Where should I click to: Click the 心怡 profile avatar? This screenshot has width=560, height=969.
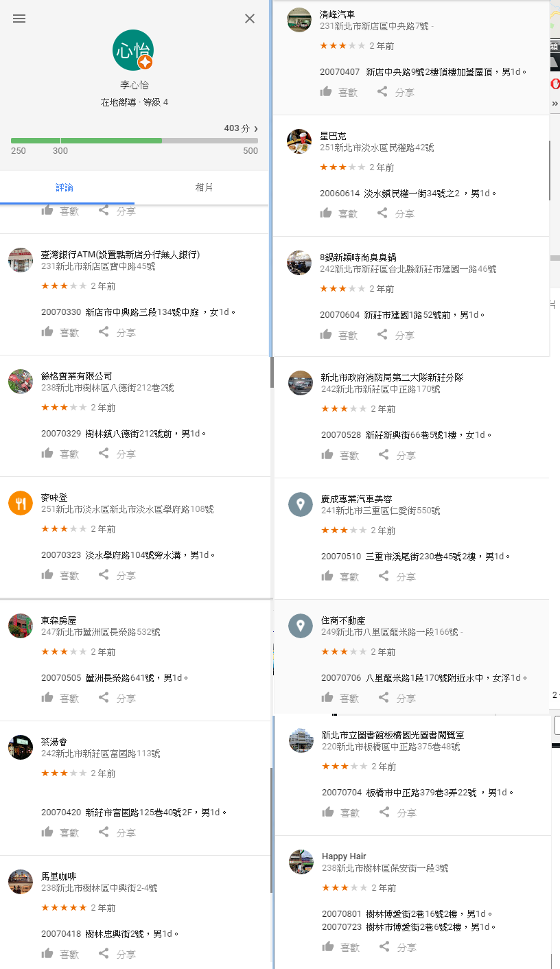132,50
